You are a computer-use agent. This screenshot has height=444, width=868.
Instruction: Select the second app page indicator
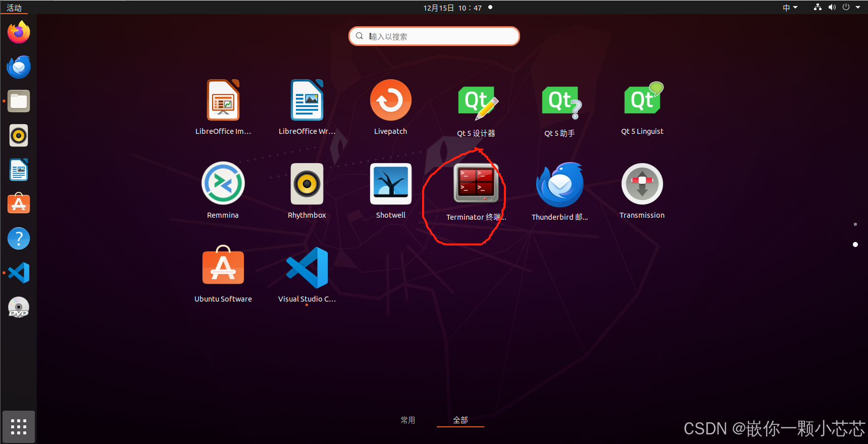pos(855,244)
